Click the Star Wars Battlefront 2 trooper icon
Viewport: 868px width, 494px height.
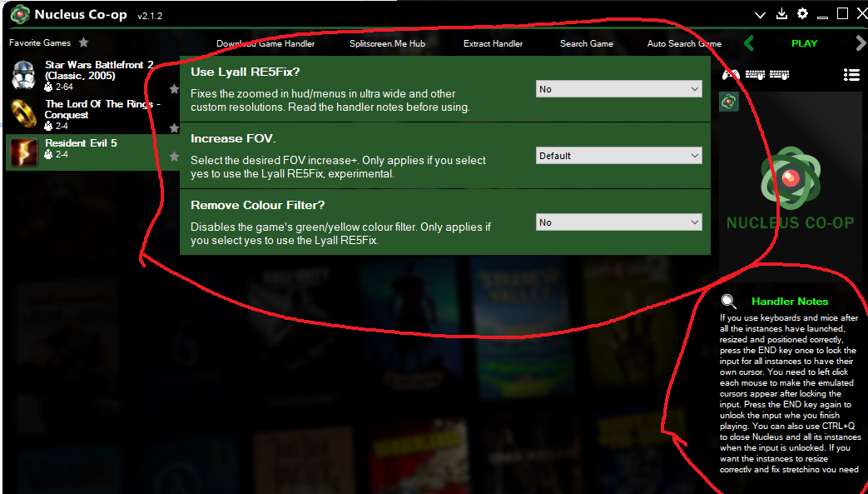point(24,76)
